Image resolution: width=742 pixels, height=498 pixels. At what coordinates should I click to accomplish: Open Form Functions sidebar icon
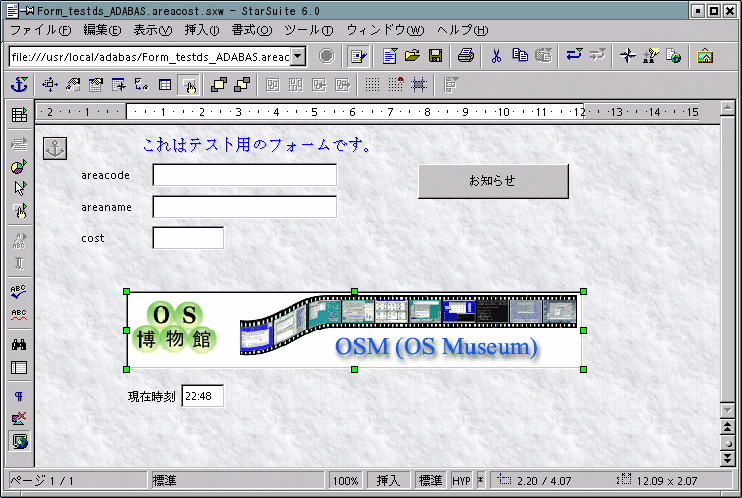[19, 211]
